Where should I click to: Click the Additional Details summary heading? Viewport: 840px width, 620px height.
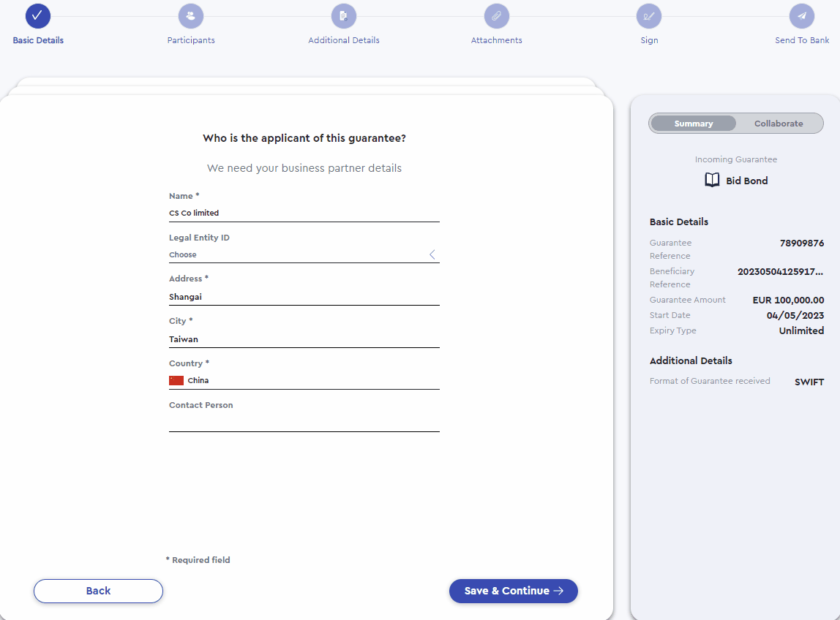[691, 360]
